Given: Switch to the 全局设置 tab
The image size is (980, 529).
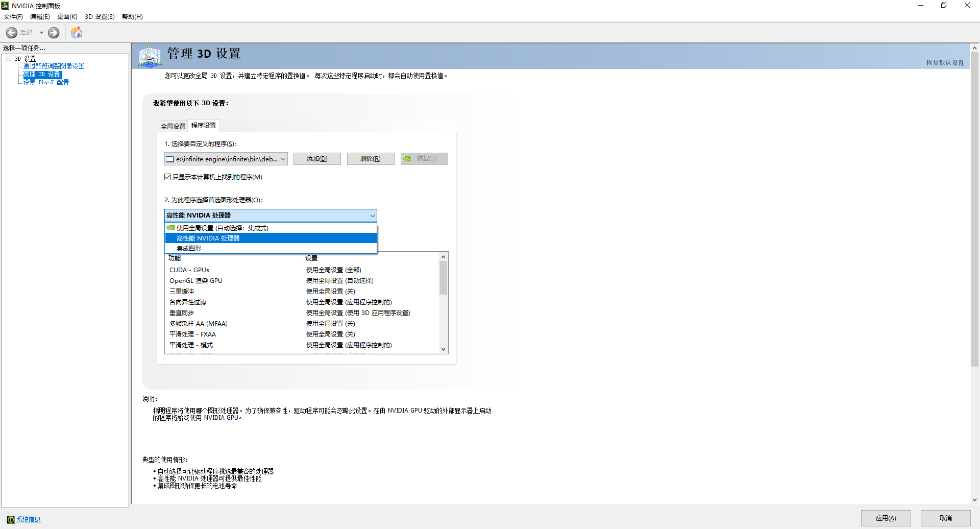Looking at the screenshot, I should click(x=173, y=127).
